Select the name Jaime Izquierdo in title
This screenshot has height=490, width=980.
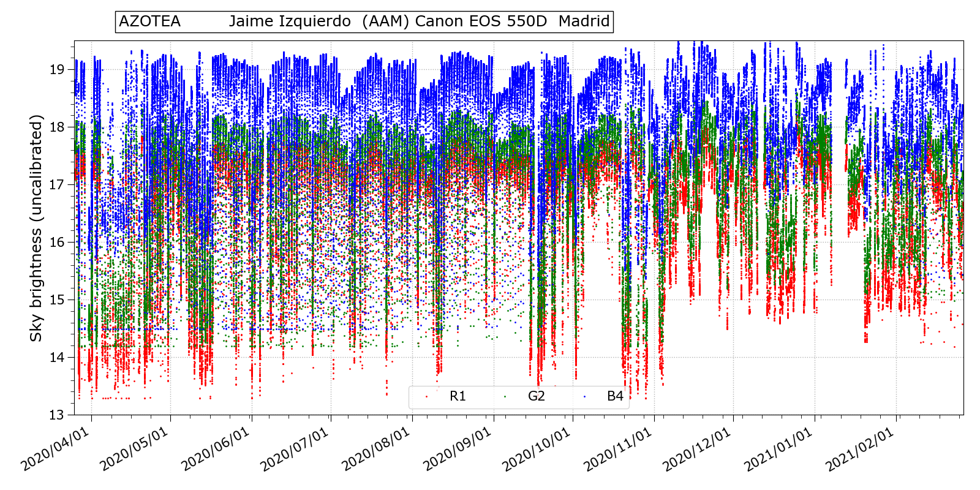tap(290, 21)
